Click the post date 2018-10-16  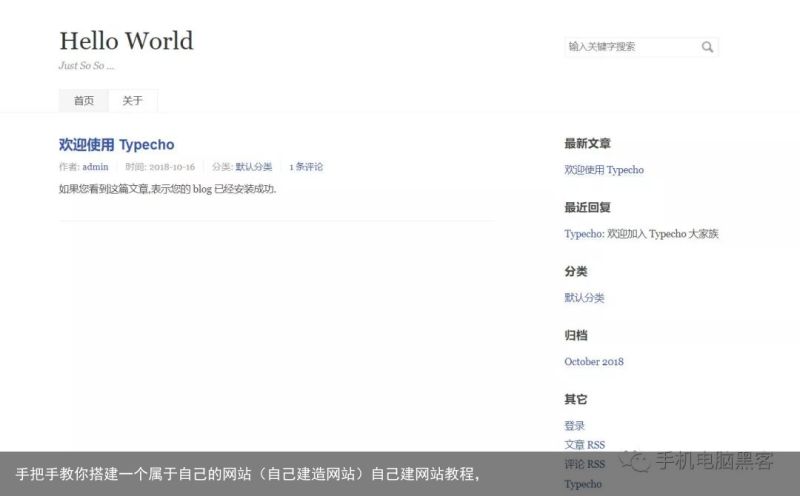(172, 167)
